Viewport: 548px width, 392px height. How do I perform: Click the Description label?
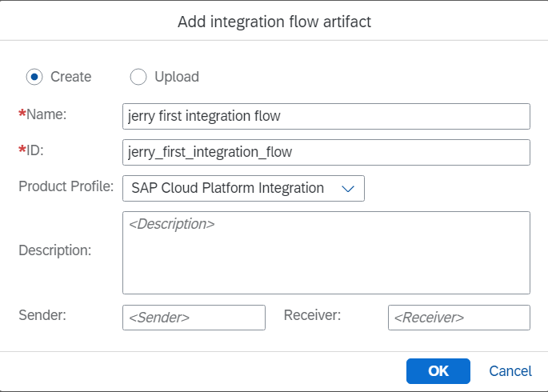(54, 250)
